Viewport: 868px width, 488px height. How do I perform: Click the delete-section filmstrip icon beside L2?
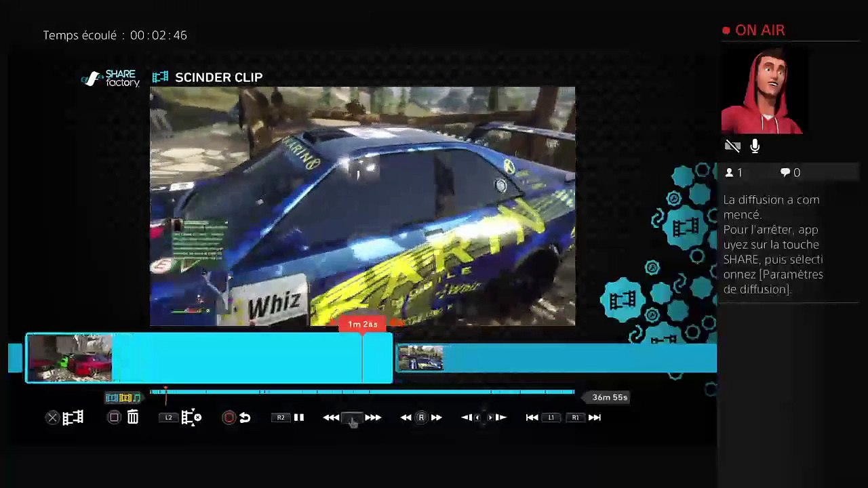pos(191,418)
